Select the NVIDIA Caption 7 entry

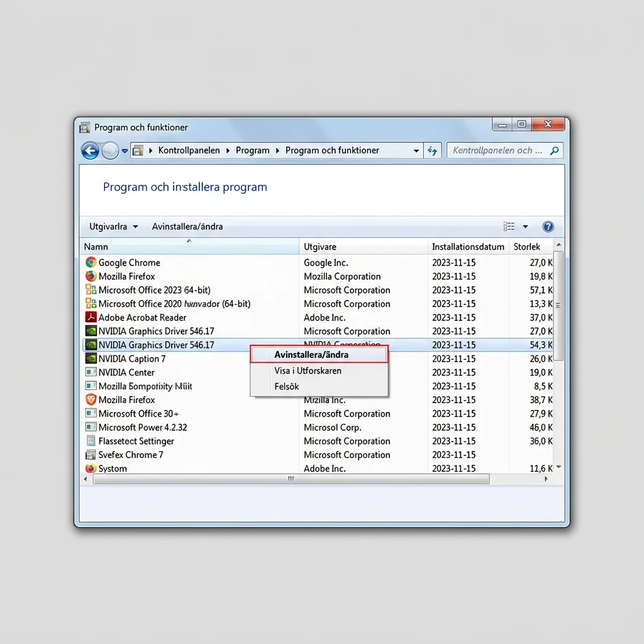[x=132, y=358]
